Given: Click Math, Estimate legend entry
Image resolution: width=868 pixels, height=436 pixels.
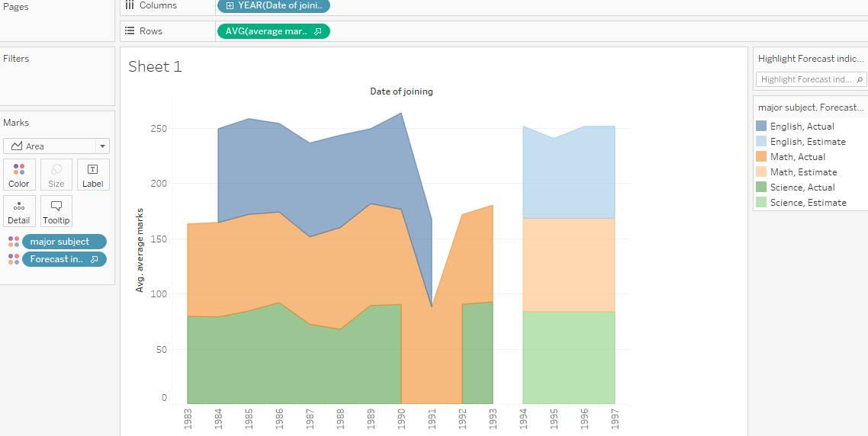Looking at the screenshot, I should (803, 172).
